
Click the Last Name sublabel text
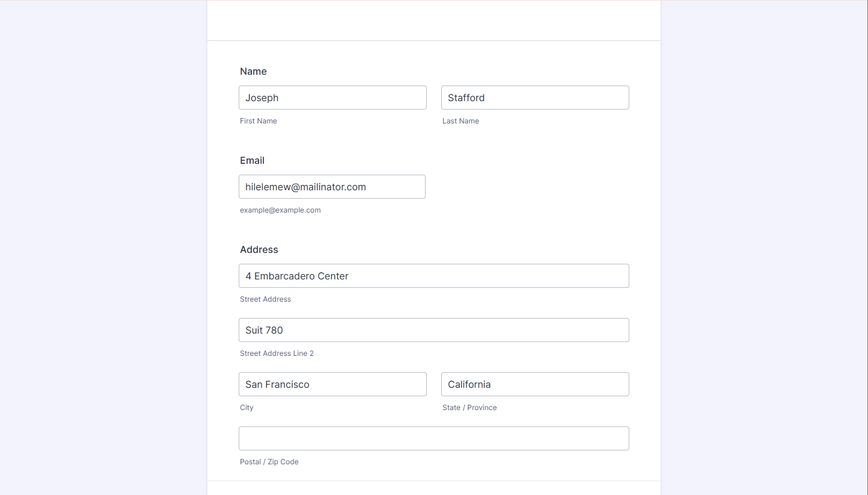pyautogui.click(x=461, y=121)
